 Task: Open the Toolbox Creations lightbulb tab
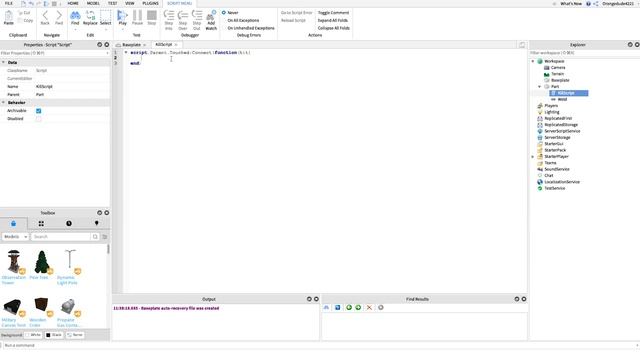click(96, 224)
